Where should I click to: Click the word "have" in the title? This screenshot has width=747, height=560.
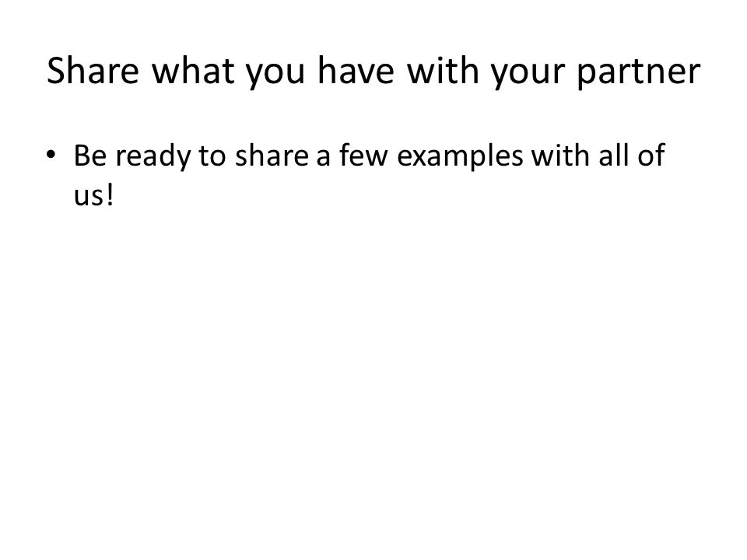tap(356, 71)
